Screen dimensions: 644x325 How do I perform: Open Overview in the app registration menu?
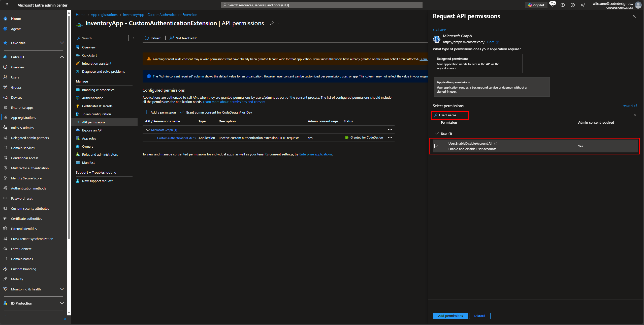click(x=89, y=47)
